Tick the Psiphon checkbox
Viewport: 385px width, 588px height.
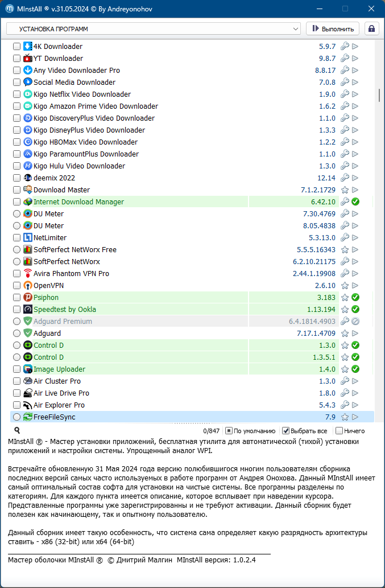[x=16, y=297]
